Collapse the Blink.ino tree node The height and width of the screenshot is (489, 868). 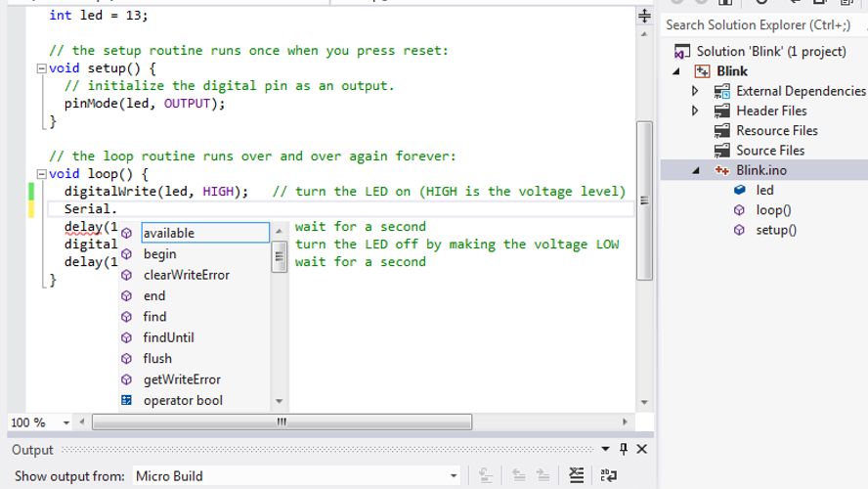coord(696,170)
